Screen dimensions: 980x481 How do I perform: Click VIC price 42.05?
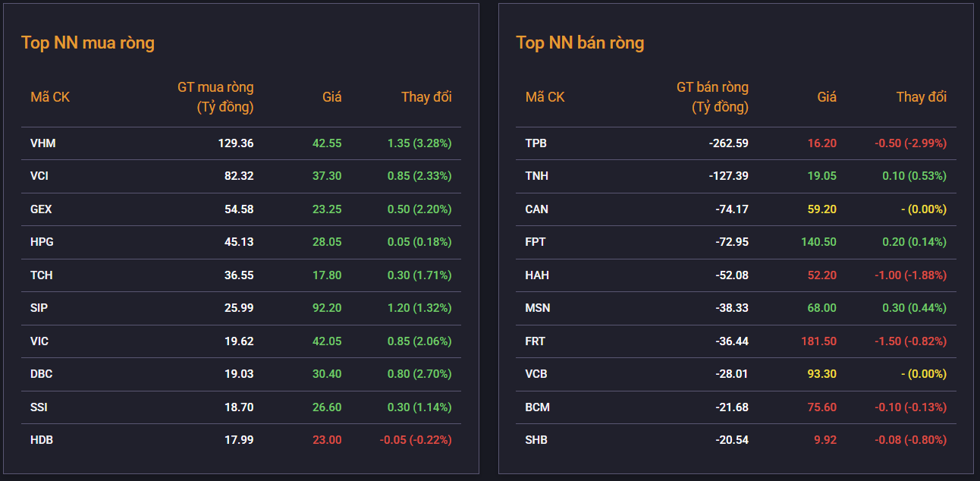(x=327, y=341)
